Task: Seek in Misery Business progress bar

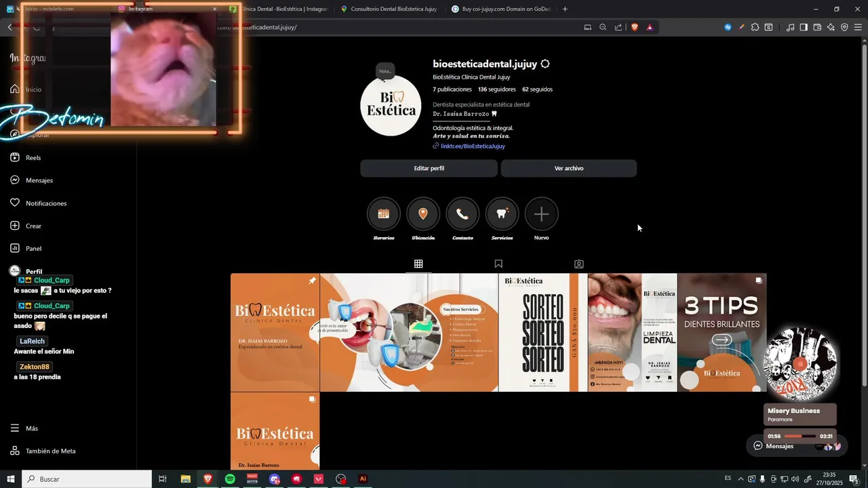Action: tap(800, 436)
